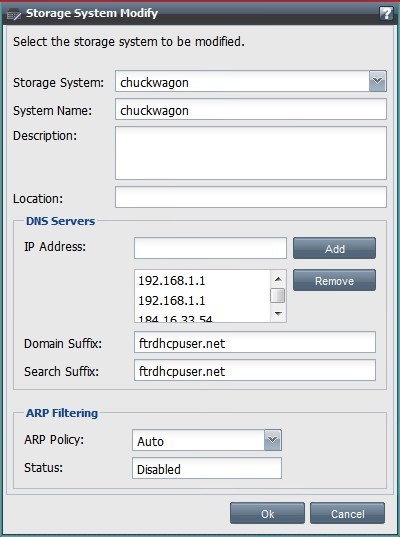Open the Storage System chuckwagon combo box
The image size is (400, 537).
click(251, 81)
